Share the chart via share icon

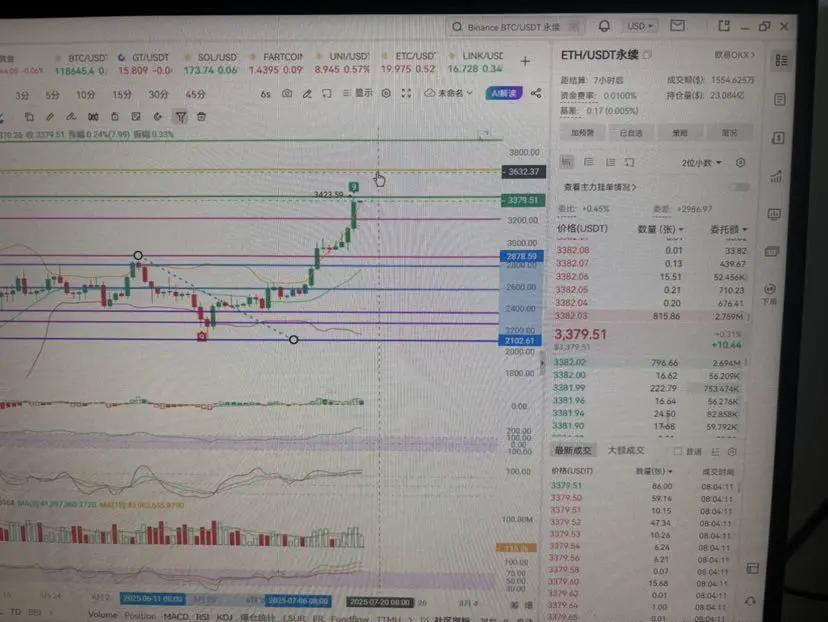(x=536, y=93)
